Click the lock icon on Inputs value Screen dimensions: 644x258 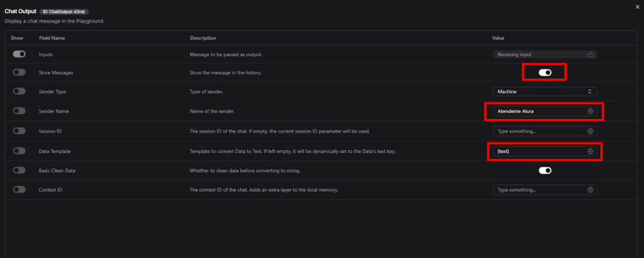(x=590, y=55)
